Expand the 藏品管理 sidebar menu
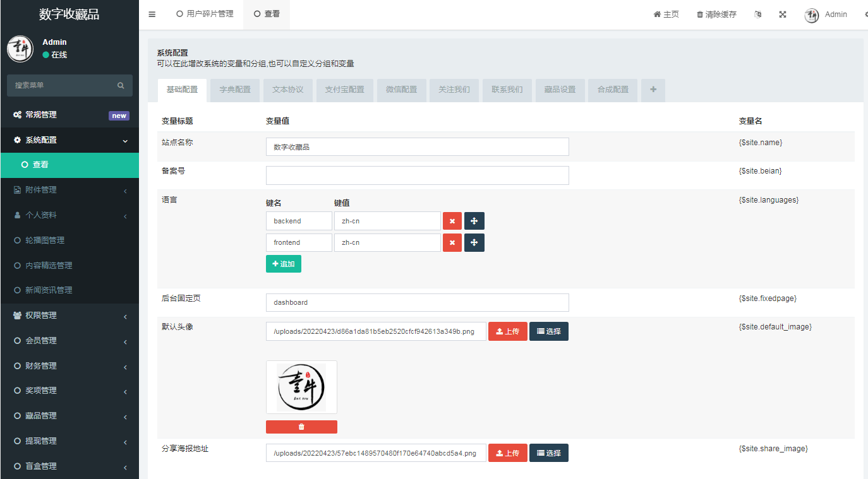 pos(69,416)
